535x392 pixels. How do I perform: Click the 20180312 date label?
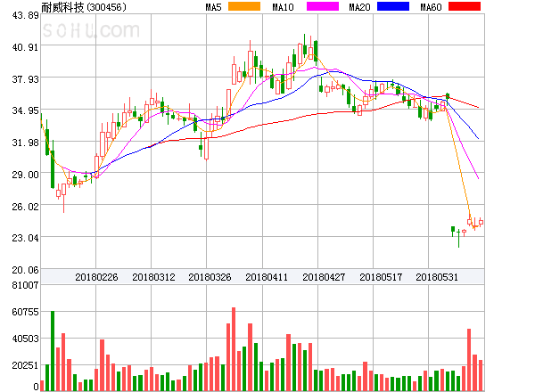[153, 277]
